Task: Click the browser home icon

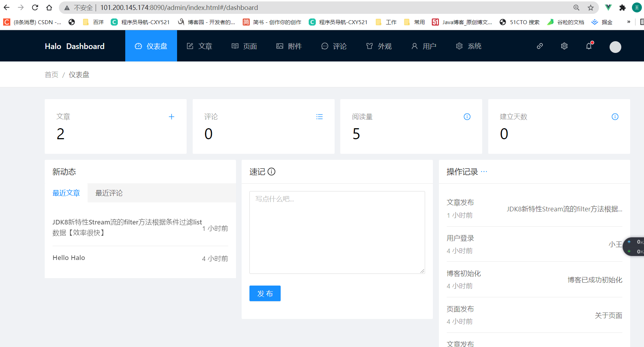Action: [x=49, y=7]
